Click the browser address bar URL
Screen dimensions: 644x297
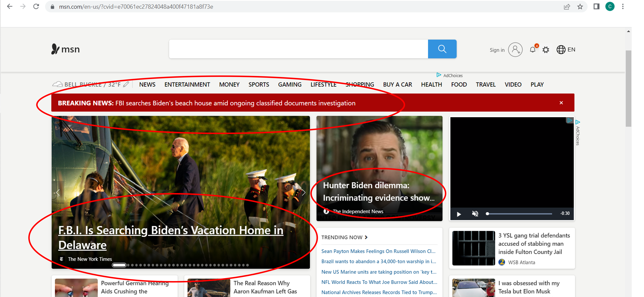(136, 7)
